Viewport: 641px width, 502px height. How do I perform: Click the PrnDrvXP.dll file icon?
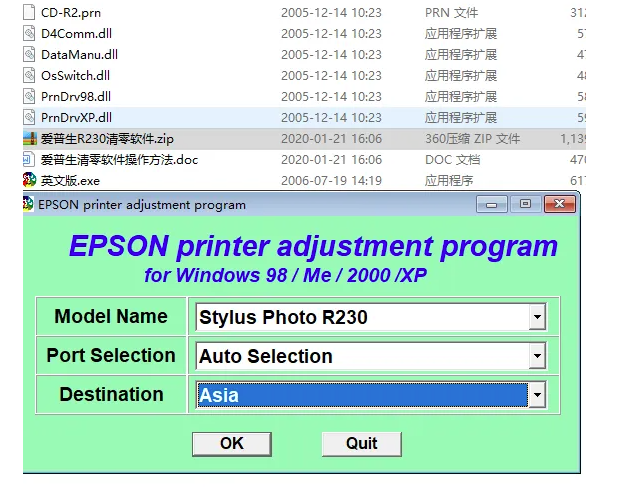tap(29, 117)
